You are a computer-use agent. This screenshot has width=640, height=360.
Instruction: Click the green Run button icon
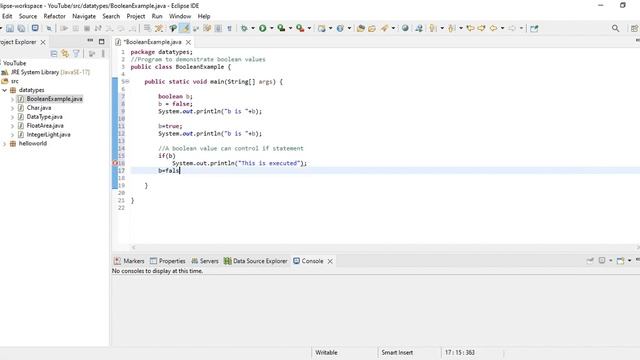pyautogui.click(x=262, y=28)
